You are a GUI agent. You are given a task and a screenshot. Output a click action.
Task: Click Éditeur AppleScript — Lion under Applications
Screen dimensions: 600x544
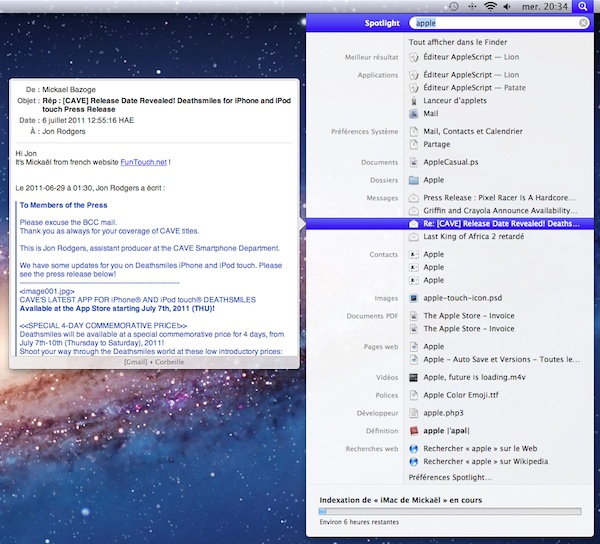(471, 75)
